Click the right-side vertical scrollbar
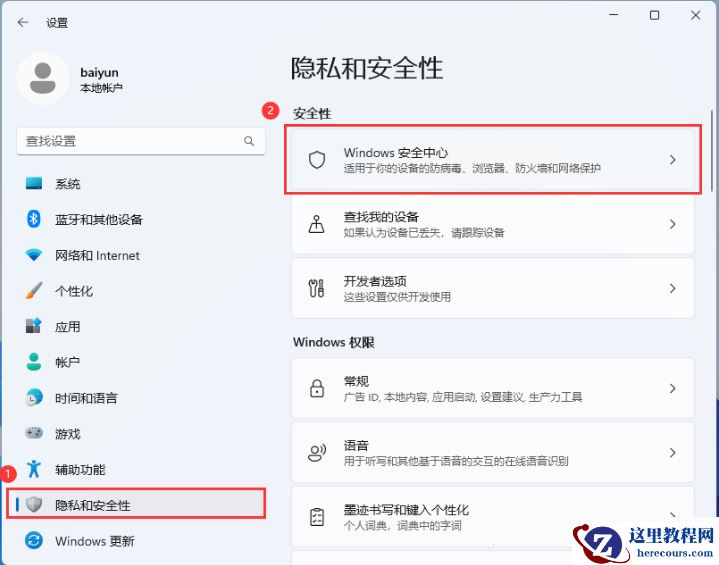 (712, 151)
